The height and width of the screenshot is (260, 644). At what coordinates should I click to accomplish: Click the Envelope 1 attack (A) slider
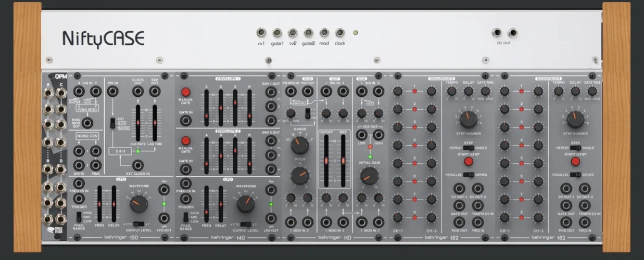(207, 108)
